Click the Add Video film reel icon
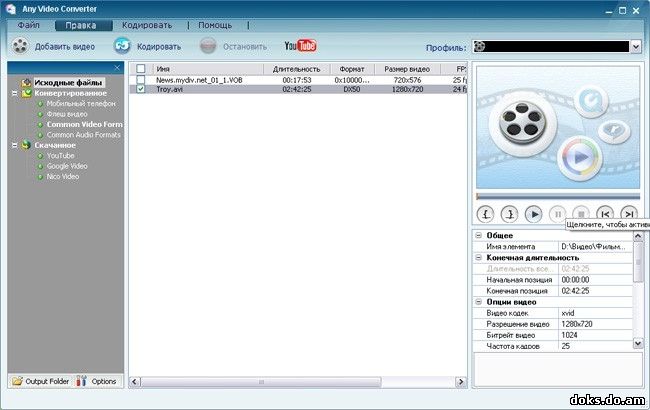 (x=19, y=46)
